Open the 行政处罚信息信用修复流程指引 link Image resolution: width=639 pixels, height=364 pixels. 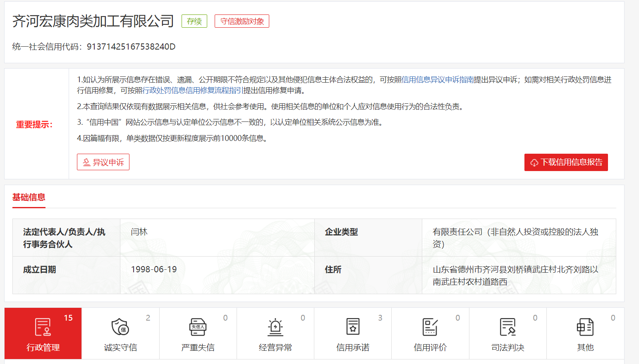pos(193,90)
